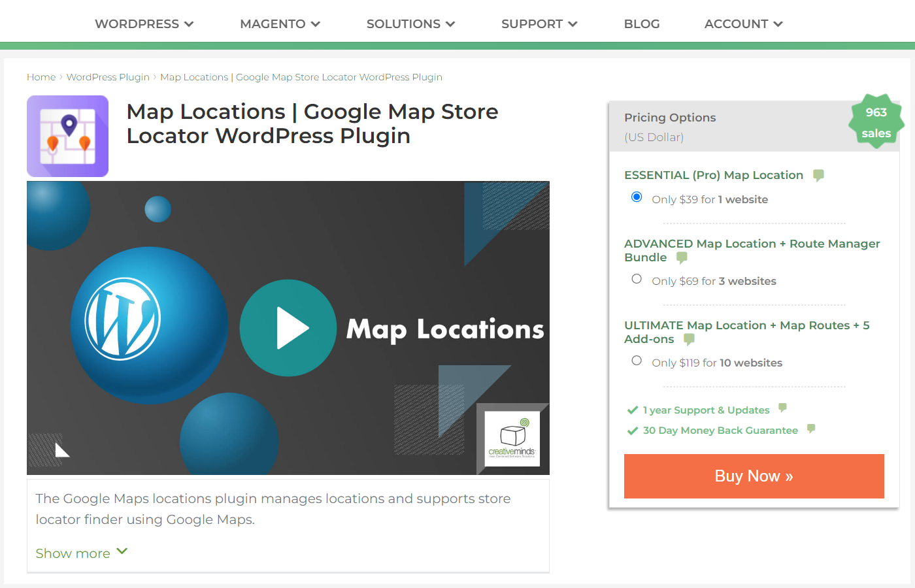Screen dimensions: 915x588
Task: Expand the WORDPRESS menu
Action: coord(144,24)
